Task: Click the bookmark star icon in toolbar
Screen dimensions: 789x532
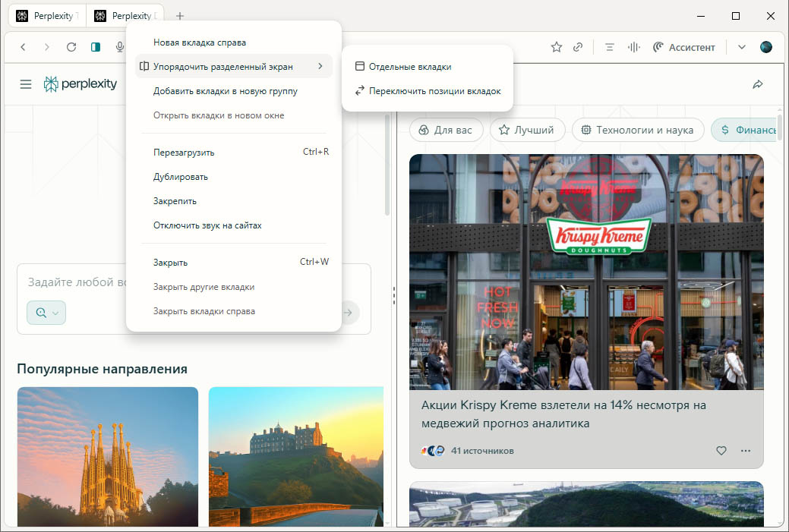Action: tap(557, 47)
